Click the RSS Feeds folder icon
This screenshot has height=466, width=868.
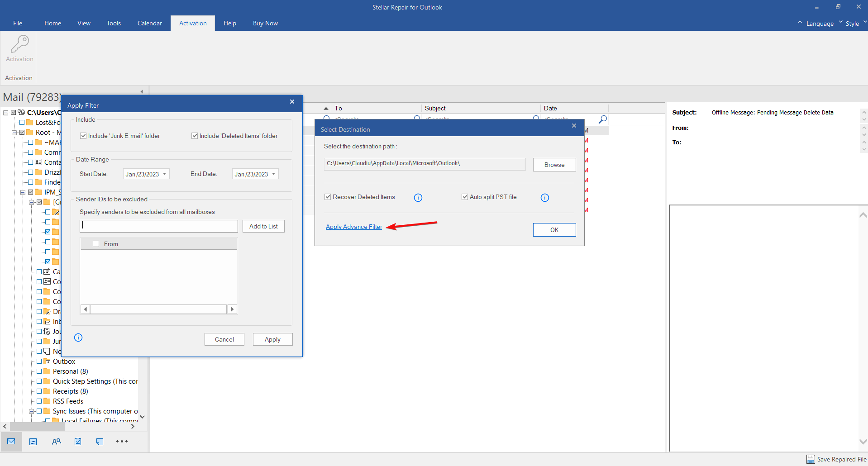click(47, 401)
